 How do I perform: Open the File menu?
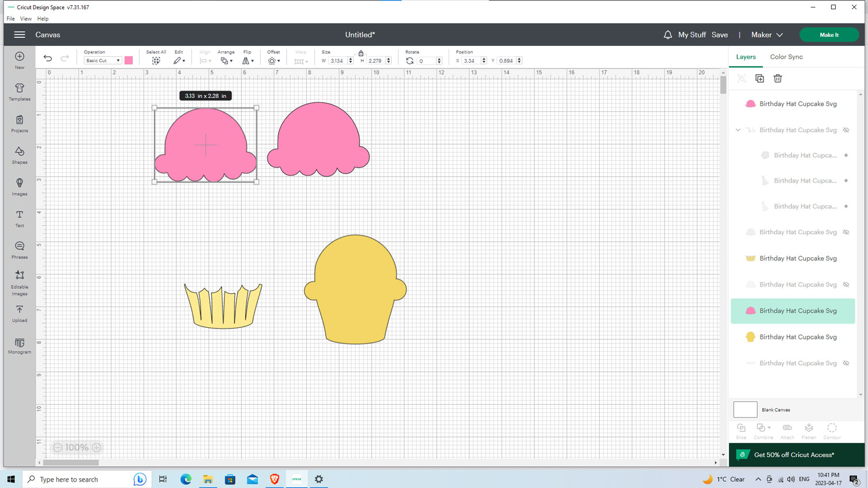pos(11,19)
